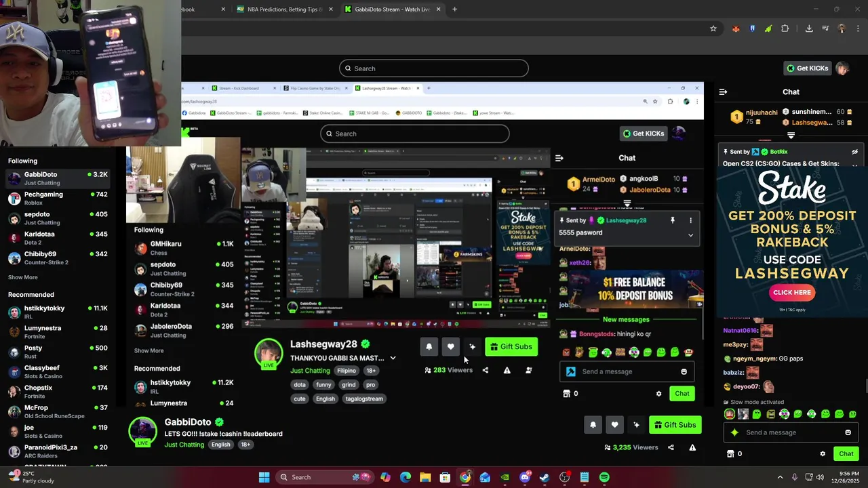Open account avatar beside the top Get KICKs
This screenshot has height=488, width=868.
tap(842, 68)
